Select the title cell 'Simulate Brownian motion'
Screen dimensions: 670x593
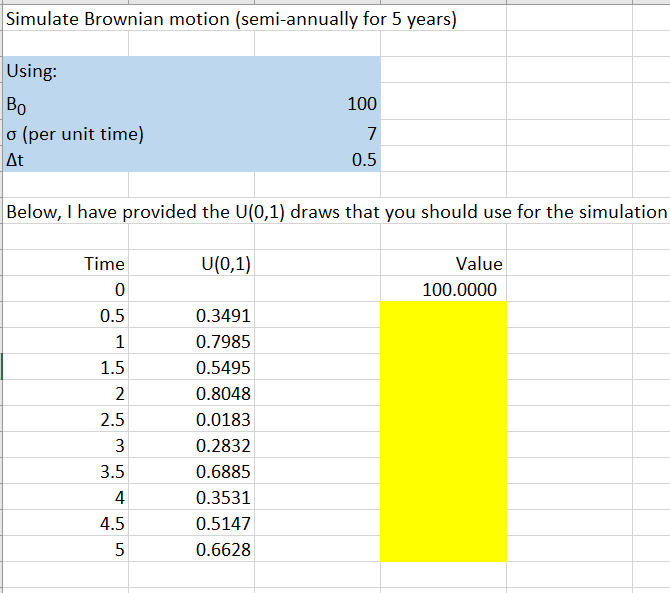point(231,19)
